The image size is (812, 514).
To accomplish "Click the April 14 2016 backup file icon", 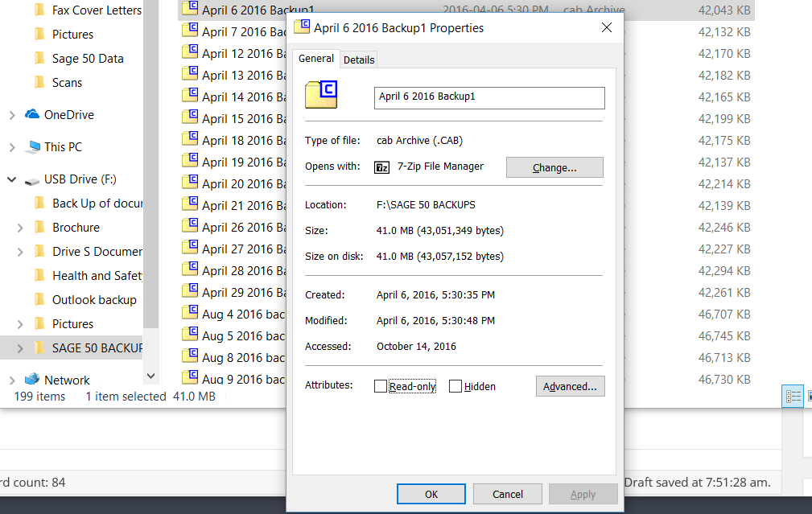I will coord(190,95).
